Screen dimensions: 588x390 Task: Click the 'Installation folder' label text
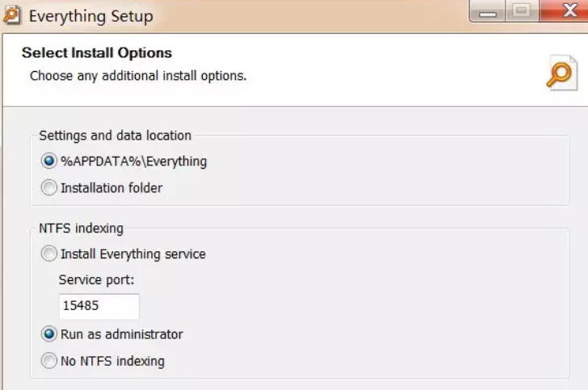111,188
